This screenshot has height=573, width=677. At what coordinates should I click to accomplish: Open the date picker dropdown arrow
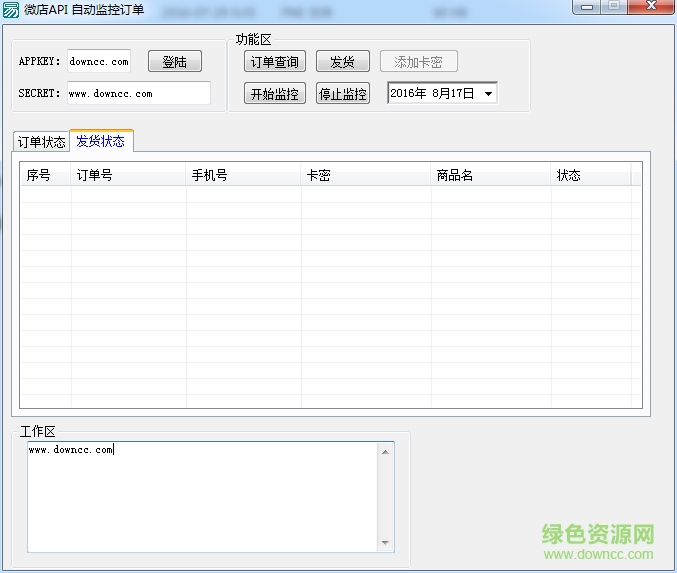(x=488, y=93)
